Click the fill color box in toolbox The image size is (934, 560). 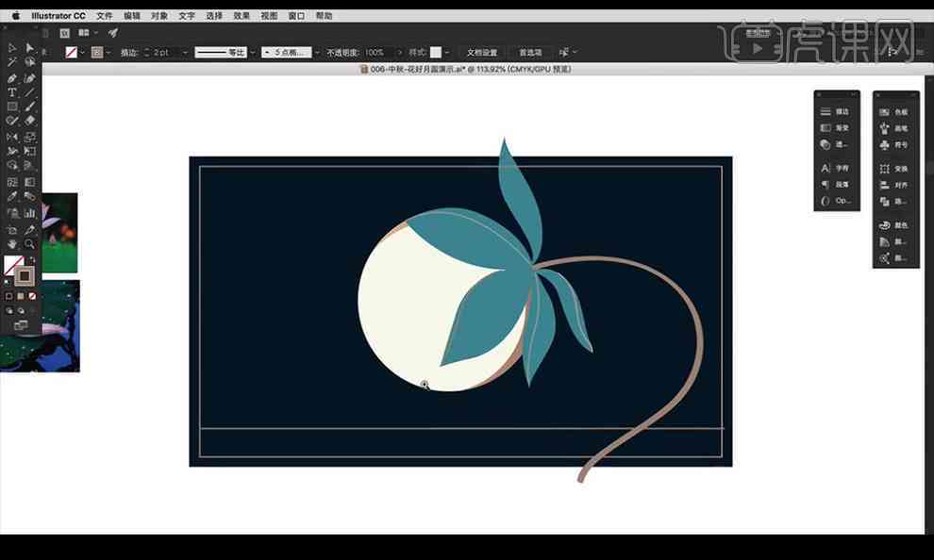click(10, 262)
